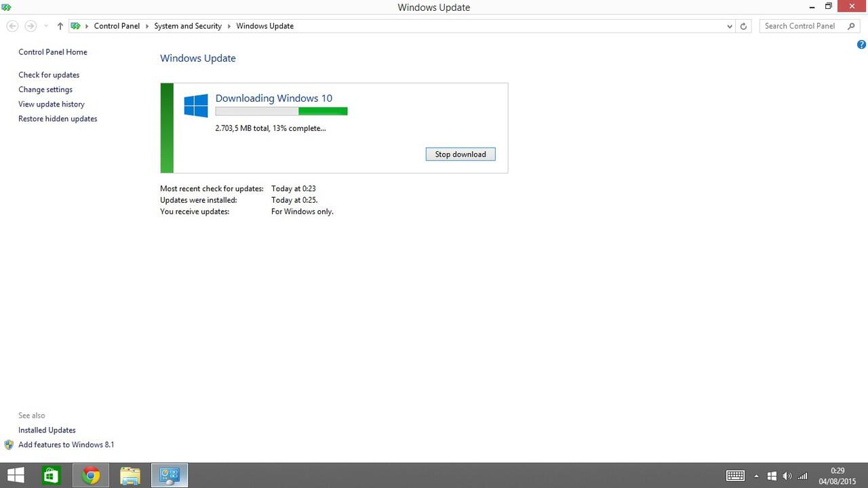Screen dimensions: 868x488
Task: Minimize the Windows Update window
Action: point(812,7)
